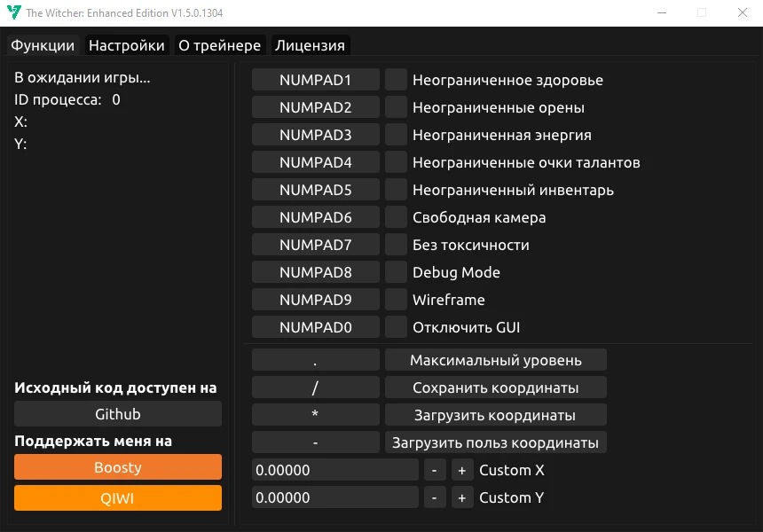Open the О трейнере tab
The height and width of the screenshot is (532, 763).
[x=220, y=44]
